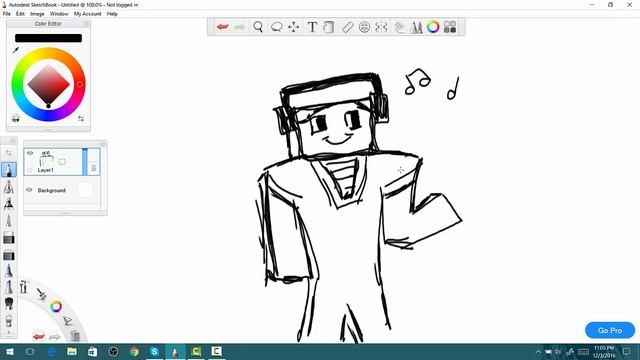Select the Background layer row
The width and height of the screenshot is (640, 360).
(x=62, y=190)
